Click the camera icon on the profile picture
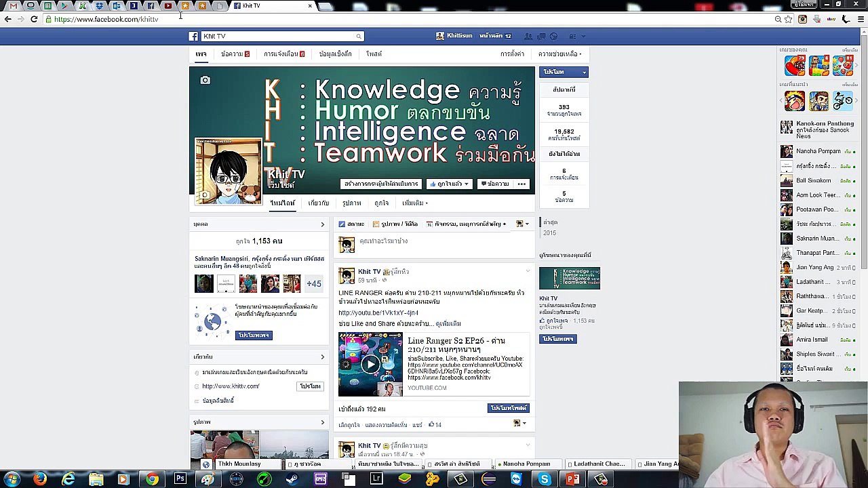The height and width of the screenshot is (488, 868). 204,195
